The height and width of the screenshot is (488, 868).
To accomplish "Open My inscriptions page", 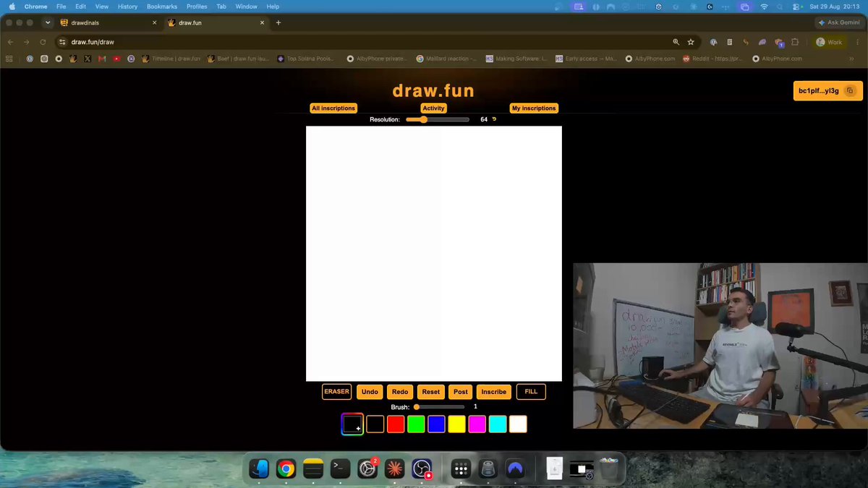I will point(534,108).
